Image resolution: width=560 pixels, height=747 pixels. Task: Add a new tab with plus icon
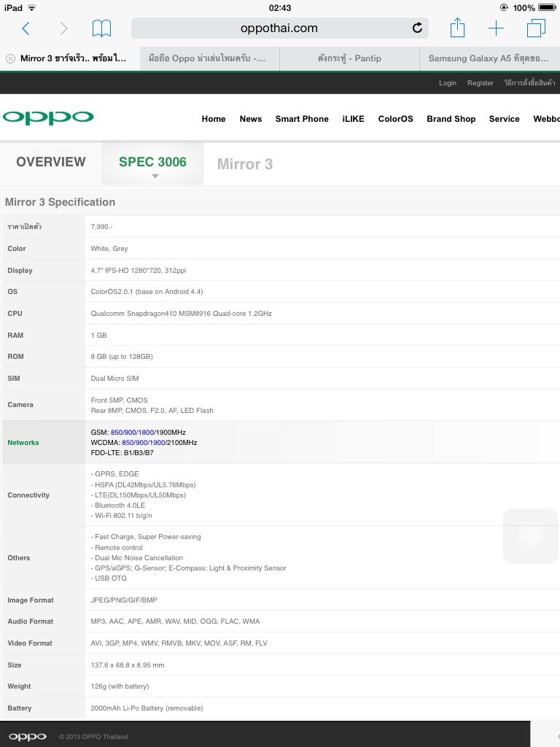[496, 28]
